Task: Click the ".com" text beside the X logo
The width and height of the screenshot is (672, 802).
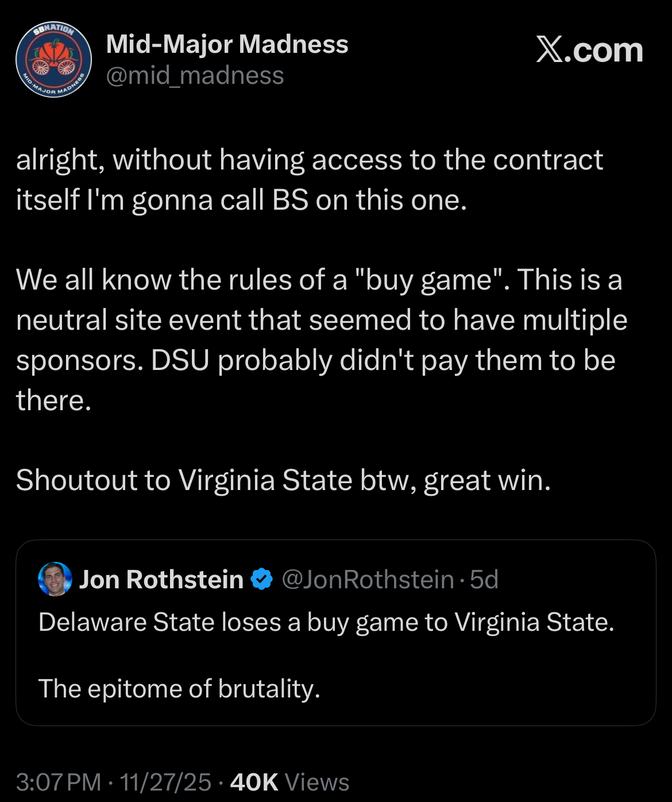Action: click(607, 51)
